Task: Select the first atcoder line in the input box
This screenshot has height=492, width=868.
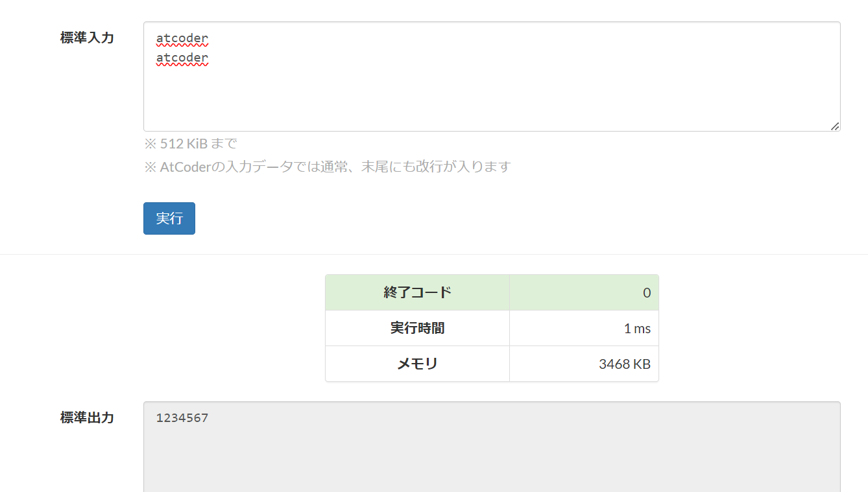Action: click(x=182, y=38)
